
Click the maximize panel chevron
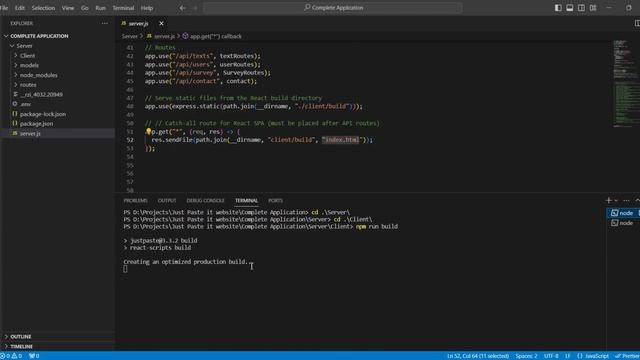(x=637, y=200)
